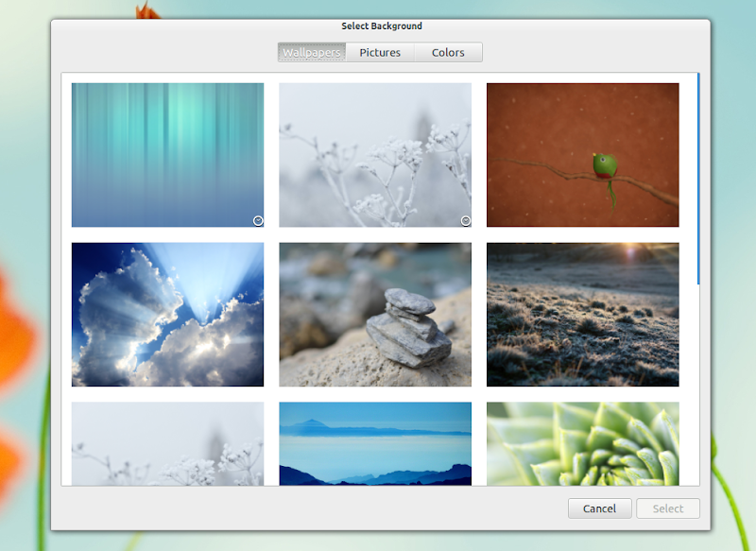Choose the teal aurora stripes wallpaper
This screenshot has height=551, width=756.
168,155
